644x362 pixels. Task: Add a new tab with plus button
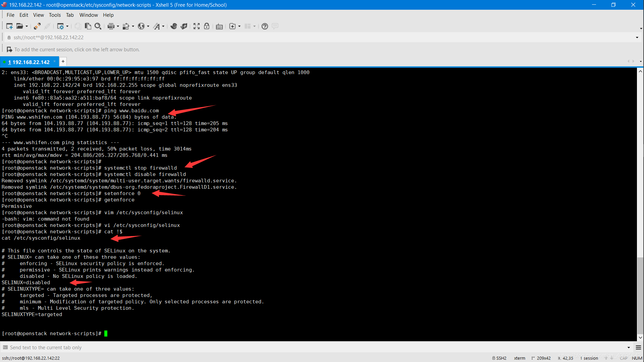coord(63,61)
